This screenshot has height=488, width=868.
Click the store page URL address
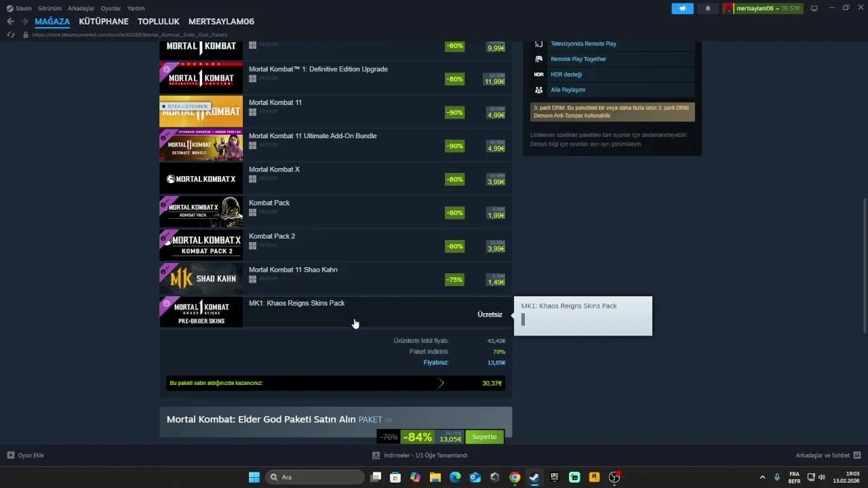pyautogui.click(x=129, y=35)
